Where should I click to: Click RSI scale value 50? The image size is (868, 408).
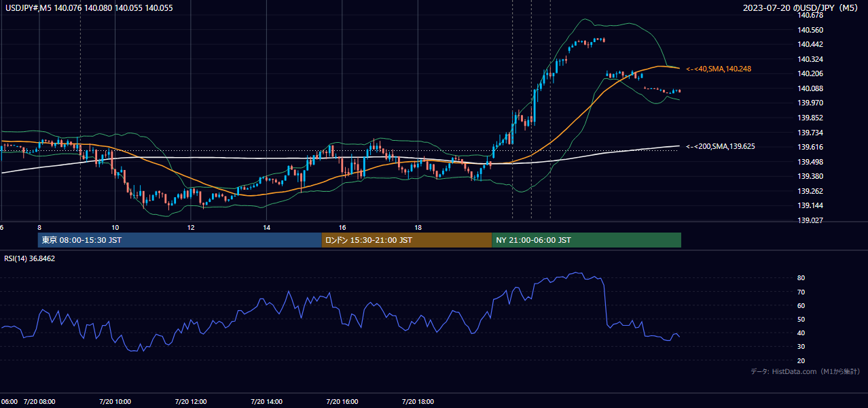pyautogui.click(x=801, y=319)
